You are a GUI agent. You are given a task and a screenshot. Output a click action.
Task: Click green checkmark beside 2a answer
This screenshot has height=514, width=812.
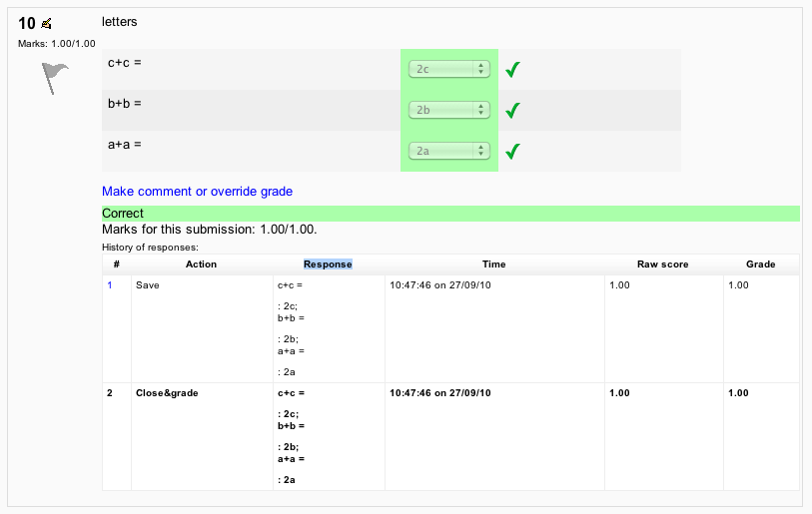pos(512,151)
